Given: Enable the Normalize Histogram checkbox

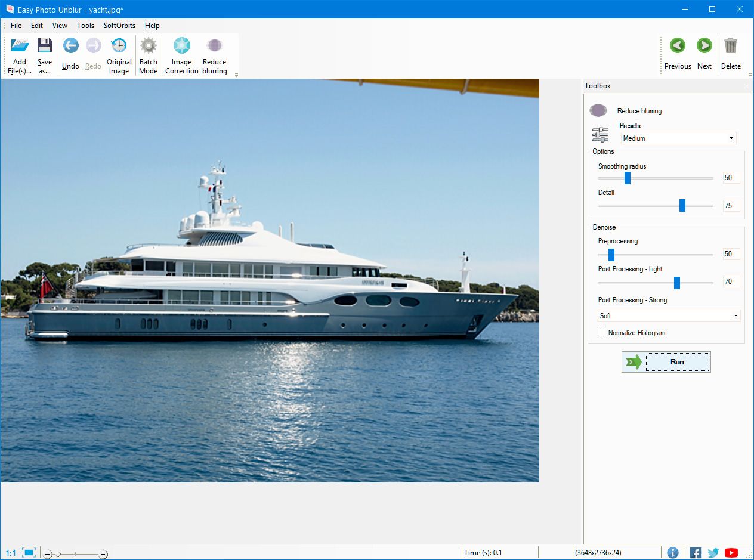Looking at the screenshot, I should pyautogui.click(x=601, y=333).
